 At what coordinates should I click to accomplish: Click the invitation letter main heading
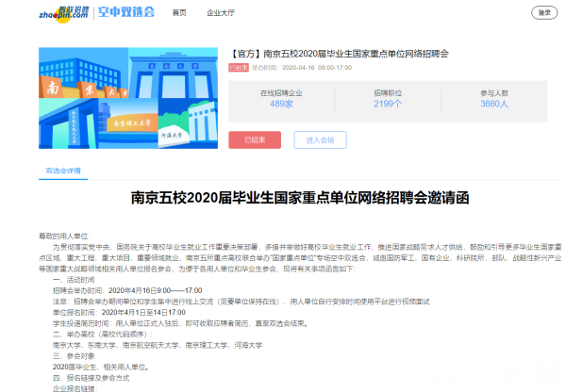(300, 198)
